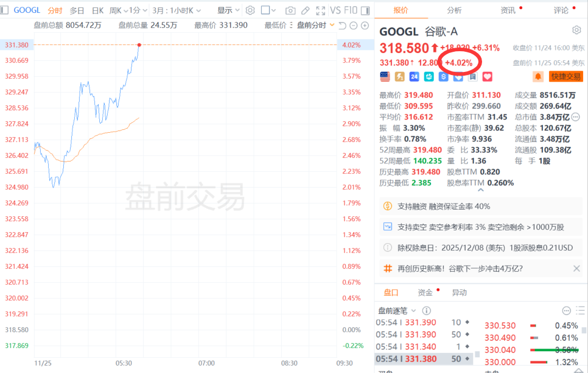Zoom out the chart with minus icon
Viewport: 588px width, 373px height.
(x=354, y=26)
